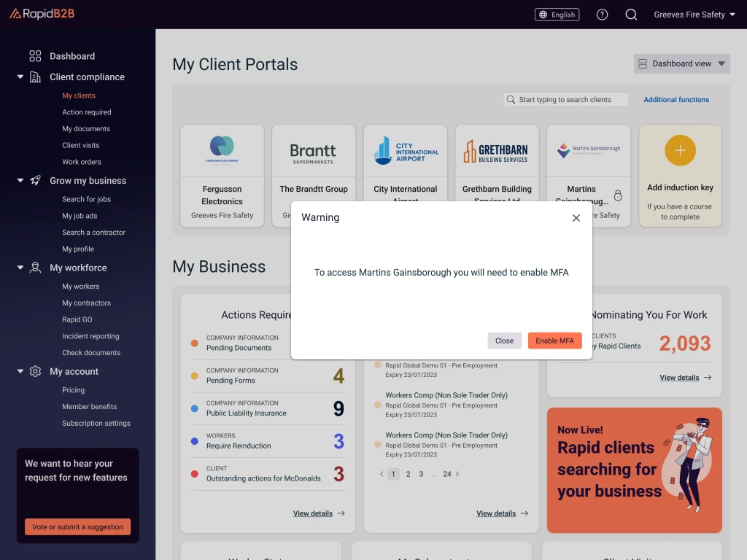Click the padlock icon on Martins Gainsborough card

(618, 195)
